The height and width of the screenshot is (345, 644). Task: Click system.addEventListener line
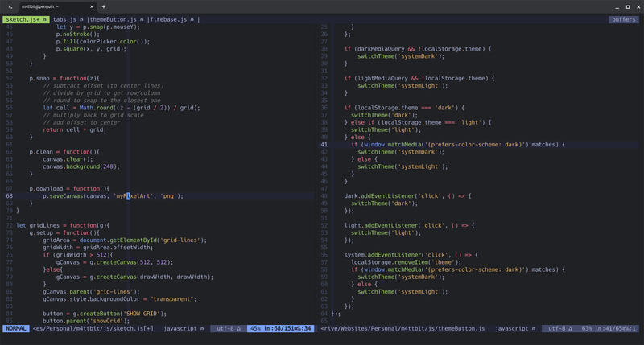pyautogui.click(x=411, y=255)
